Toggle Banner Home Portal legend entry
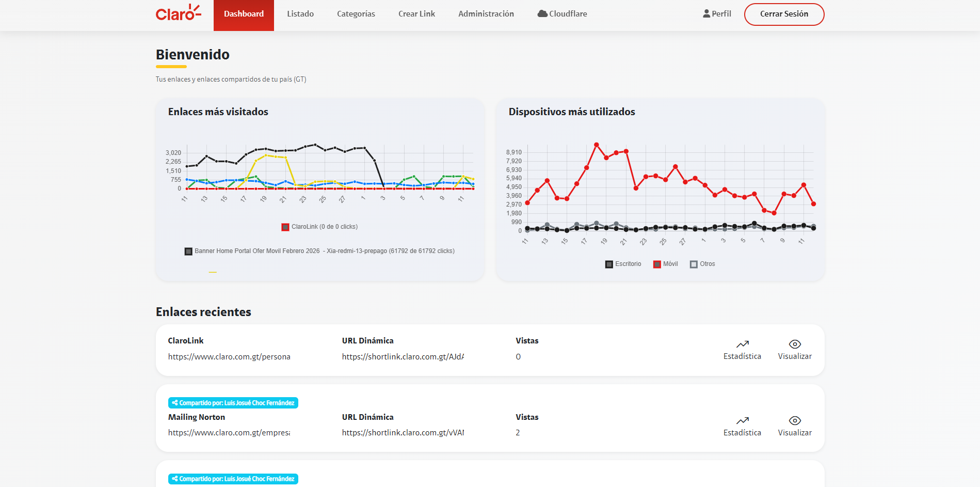 pos(319,251)
